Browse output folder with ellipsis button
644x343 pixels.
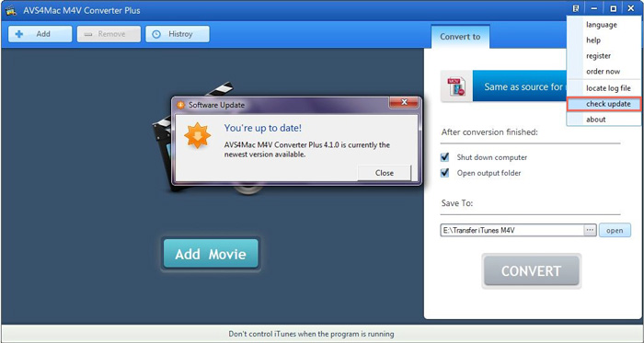(590, 230)
